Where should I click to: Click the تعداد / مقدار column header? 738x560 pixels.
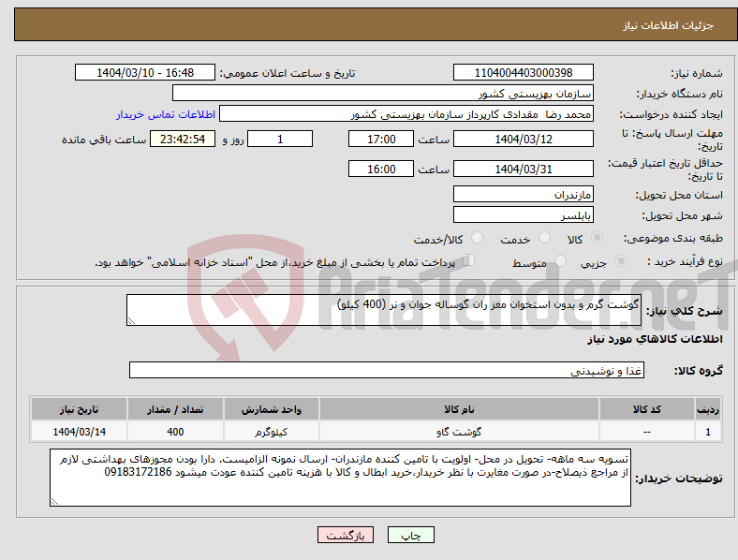click(x=174, y=409)
